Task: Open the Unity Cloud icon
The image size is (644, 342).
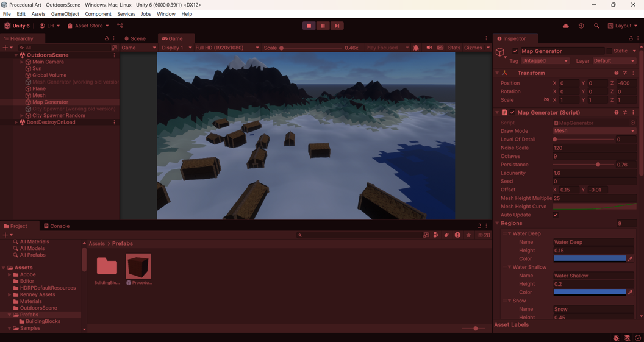Action: pos(565,26)
